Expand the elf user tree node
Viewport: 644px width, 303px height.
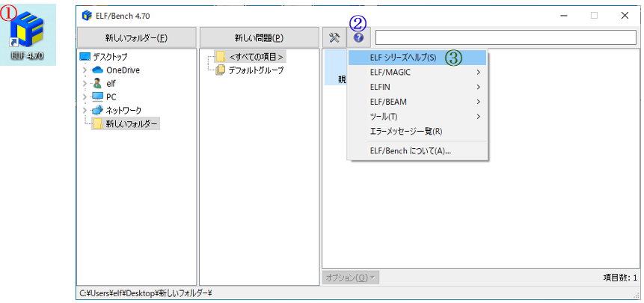coord(85,84)
